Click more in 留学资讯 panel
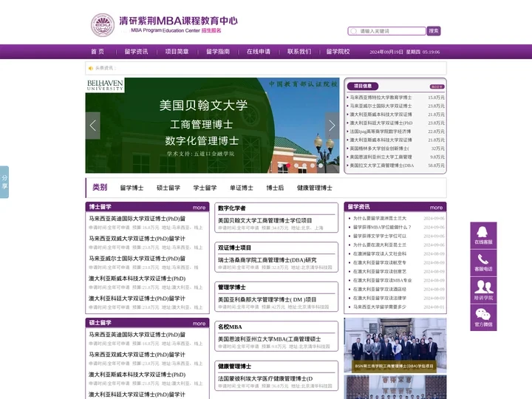 click(x=437, y=208)
